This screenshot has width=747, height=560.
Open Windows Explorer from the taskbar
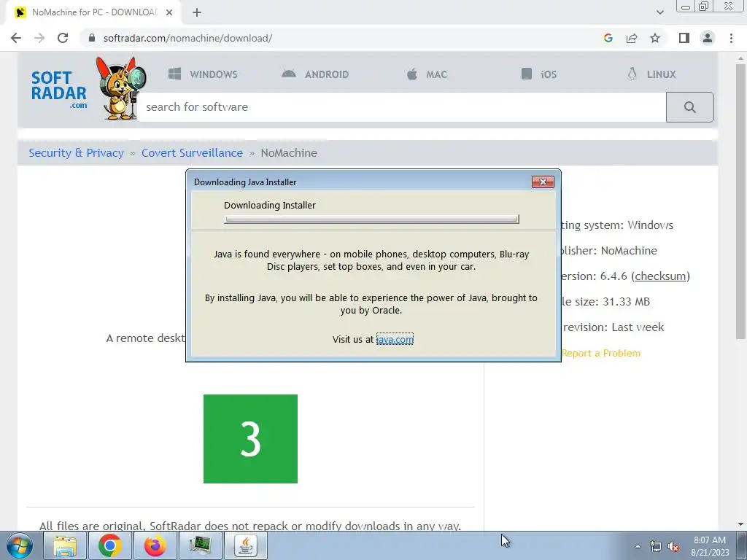pos(65,545)
